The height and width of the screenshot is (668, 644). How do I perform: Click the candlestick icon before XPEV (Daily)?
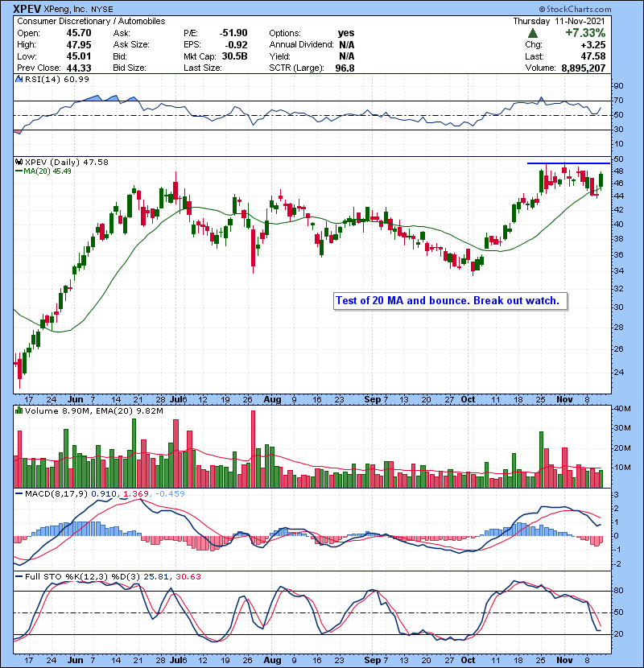[19, 162]
